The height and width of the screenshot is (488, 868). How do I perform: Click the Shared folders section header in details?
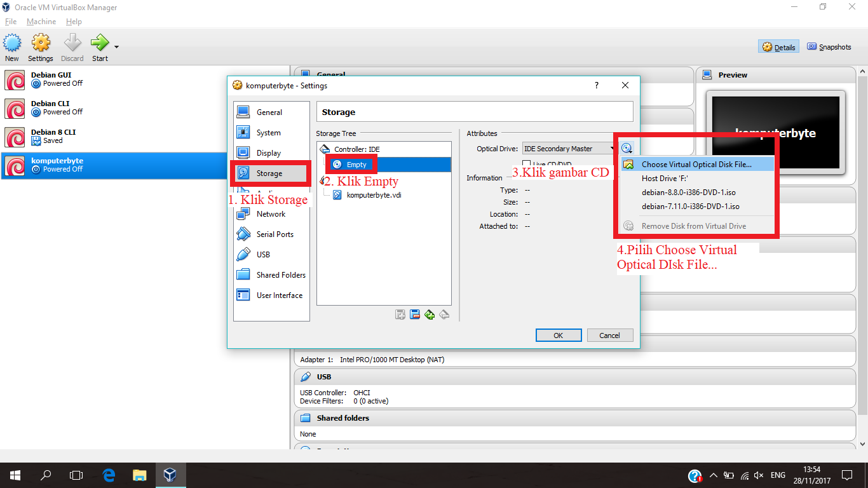pos(574,418)
